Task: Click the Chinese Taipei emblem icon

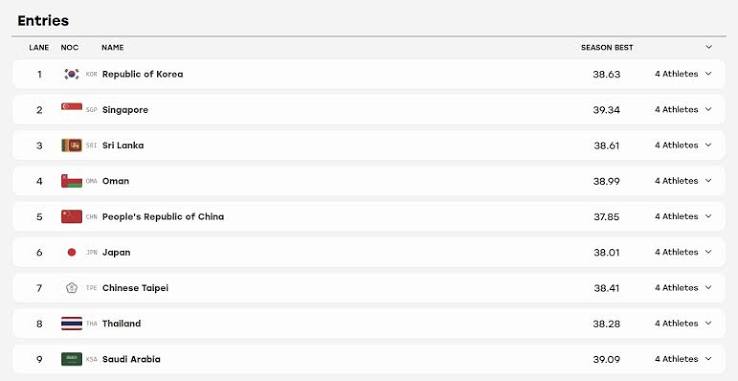Action: 72,288
